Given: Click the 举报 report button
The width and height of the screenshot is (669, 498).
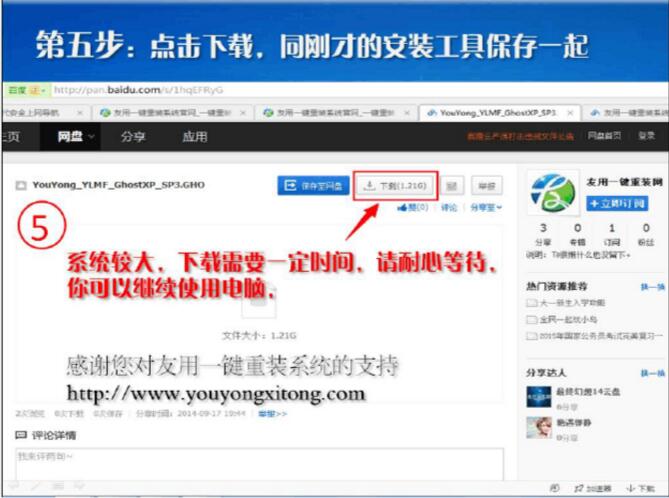Looking at the screenshot, I should (485, 185).
